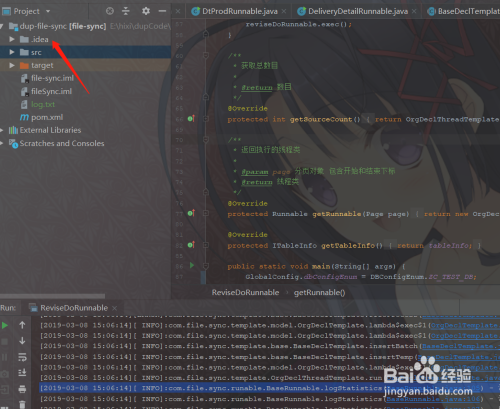This screenshot has height=409, width=500.
Task: Expand the .idea folder arrow
Action: (x=12, y=39)
